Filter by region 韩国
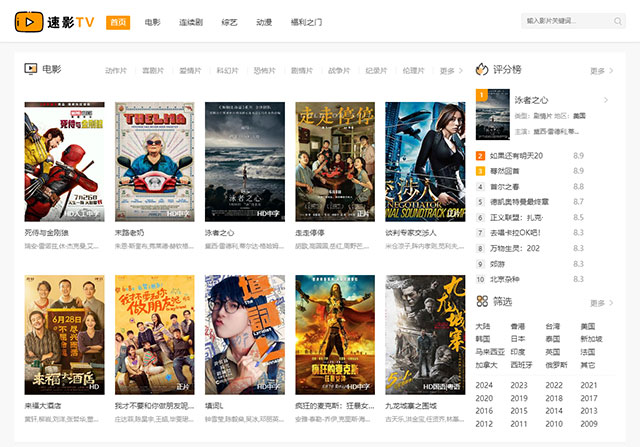This screenshot has height=447, width=640. 483,339
